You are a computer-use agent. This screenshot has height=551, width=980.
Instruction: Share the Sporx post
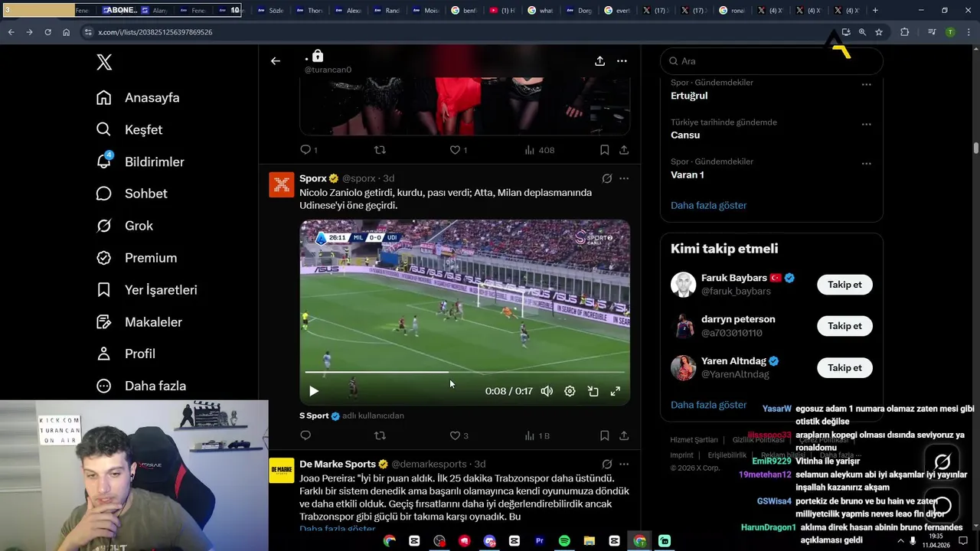point(624,435)
